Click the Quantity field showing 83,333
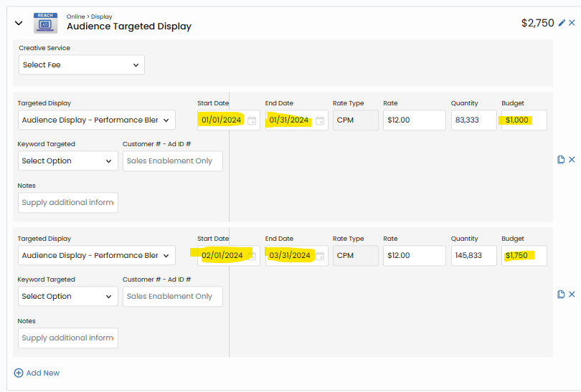The image size is (581, 392). [x=473, y=120]
